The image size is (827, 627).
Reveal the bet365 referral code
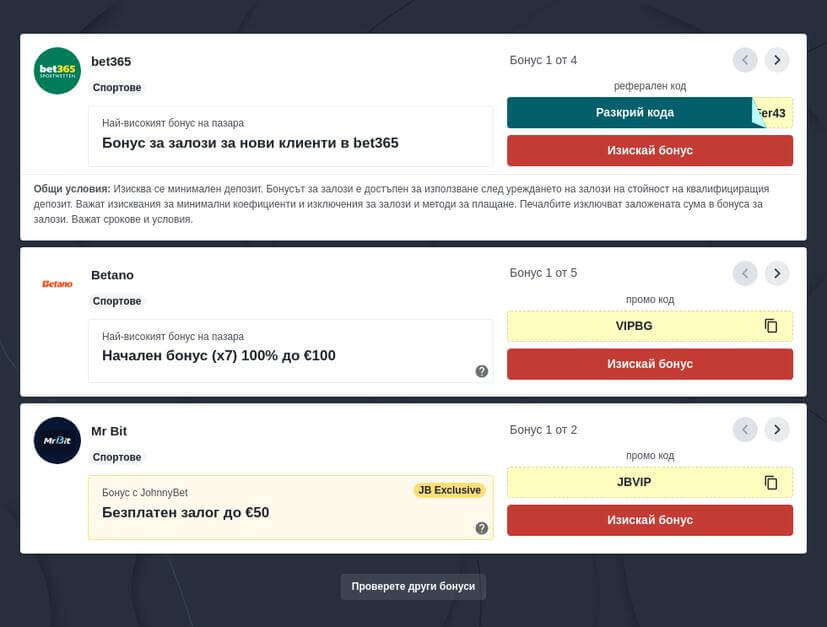coord(634,113)
